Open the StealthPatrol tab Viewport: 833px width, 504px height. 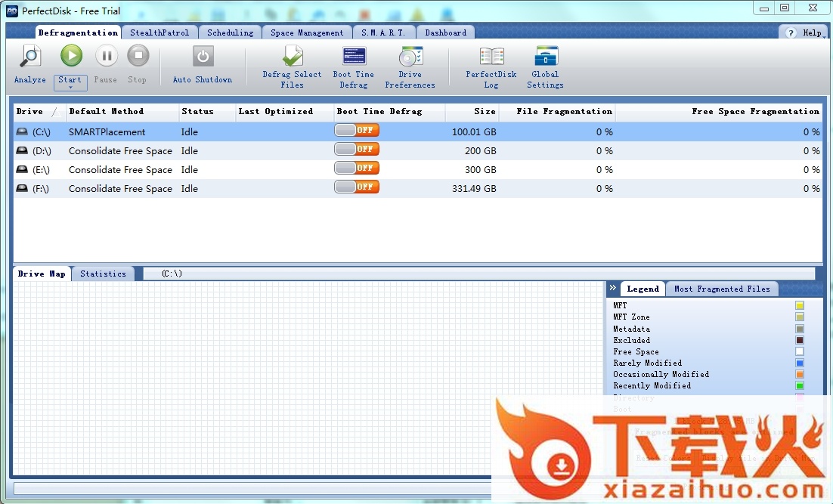159,32
